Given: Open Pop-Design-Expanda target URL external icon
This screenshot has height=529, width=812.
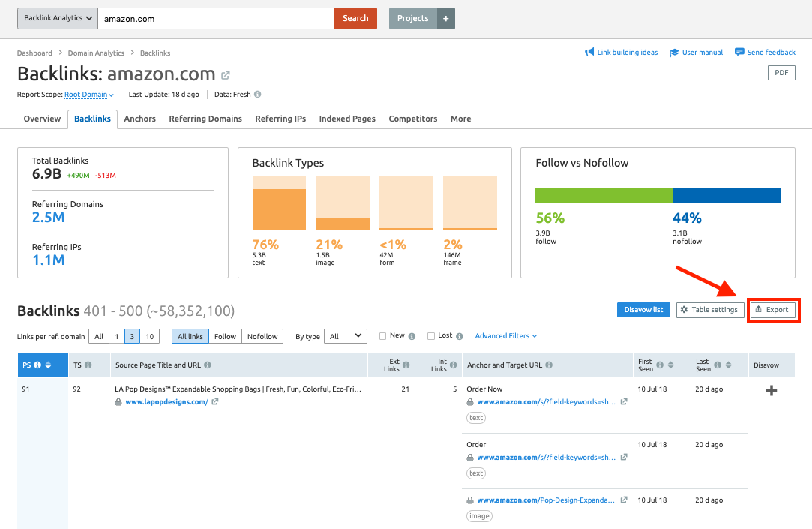Looking at the screenshot, I should pyautogui.click(x=624, y=500).
